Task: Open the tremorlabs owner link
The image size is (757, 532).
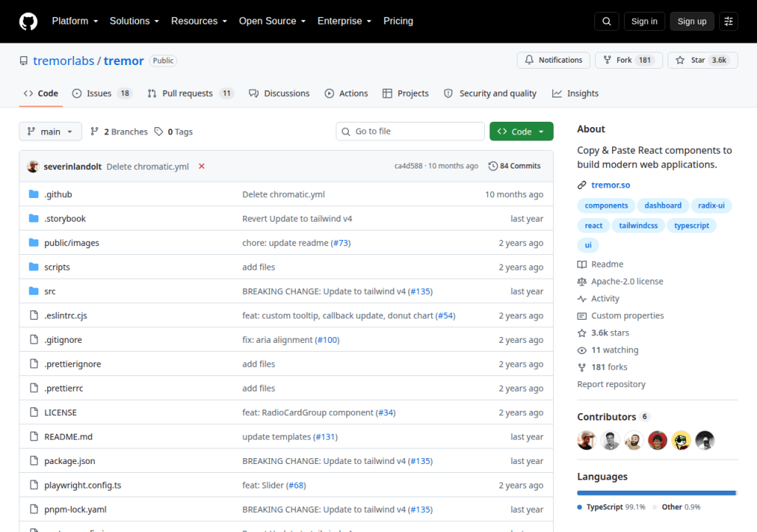Action: (64, 61)
